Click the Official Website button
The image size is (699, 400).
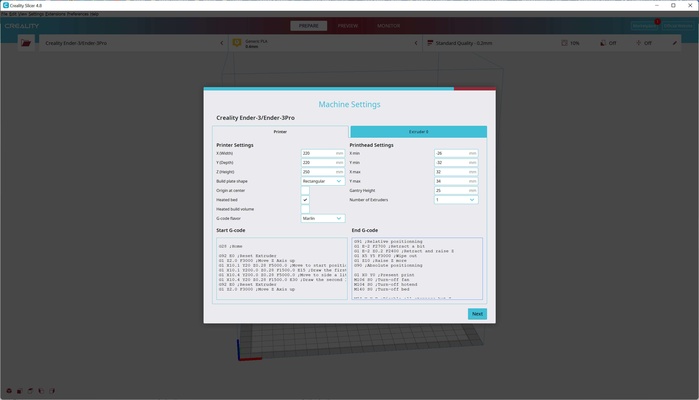coord(678,26)
